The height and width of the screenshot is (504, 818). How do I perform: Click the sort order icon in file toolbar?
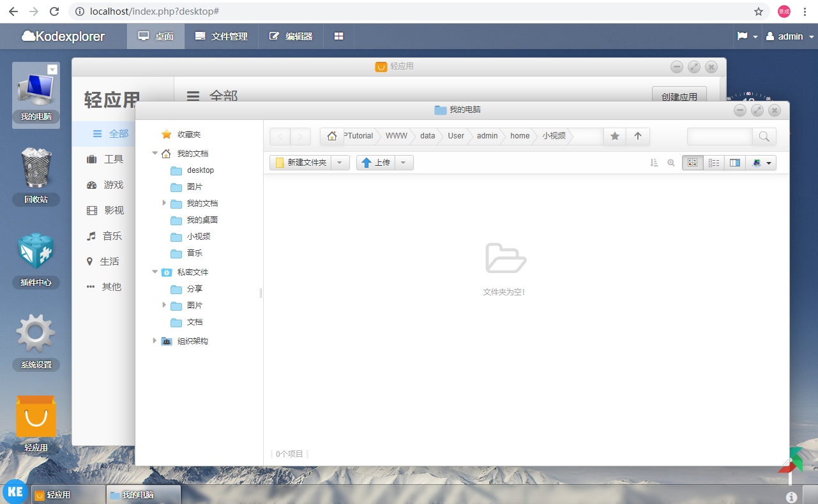pyautogui.click(x=654, y=163)
